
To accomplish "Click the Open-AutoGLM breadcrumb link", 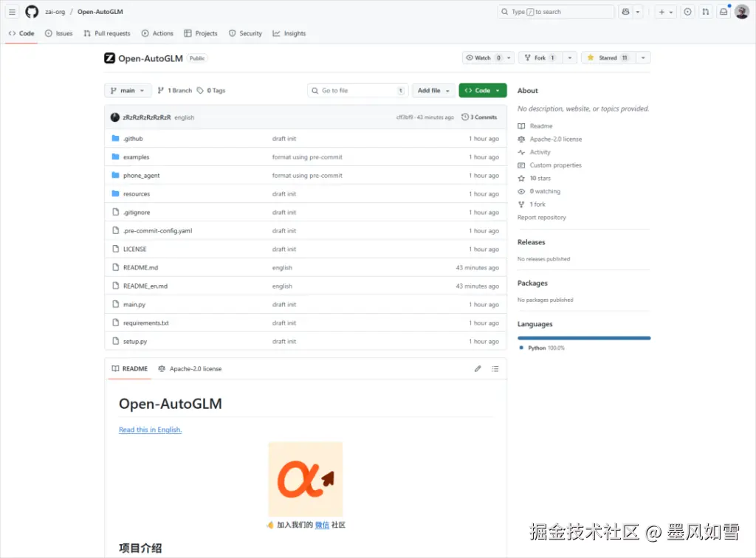I will 100,12.
